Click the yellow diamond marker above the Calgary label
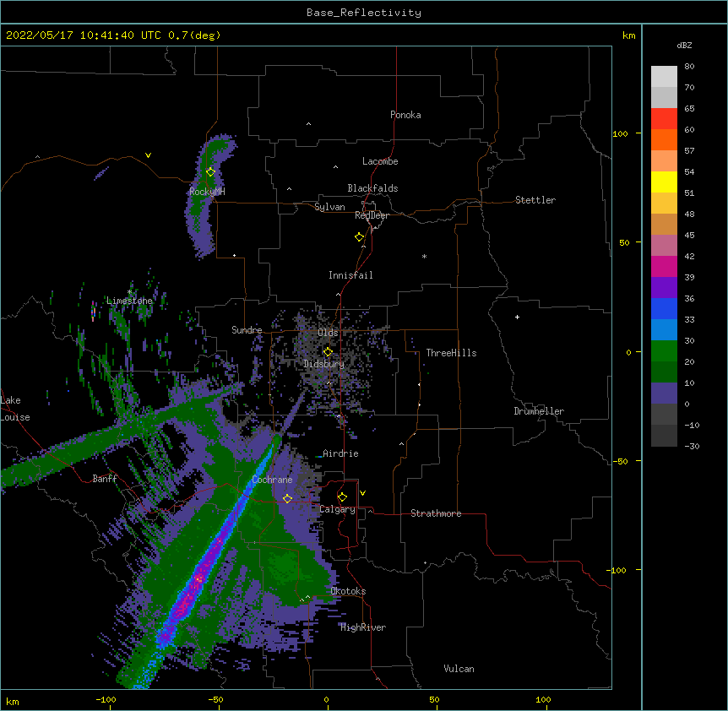Screen dimensions: 728x711 point(342,497)
